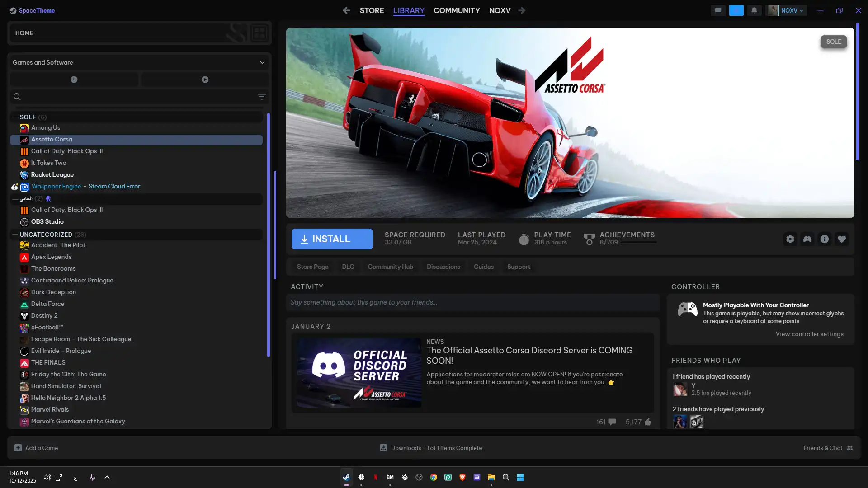Open game settings gear icon
This screenshot has width=868, height=488.
click(790, 239)
